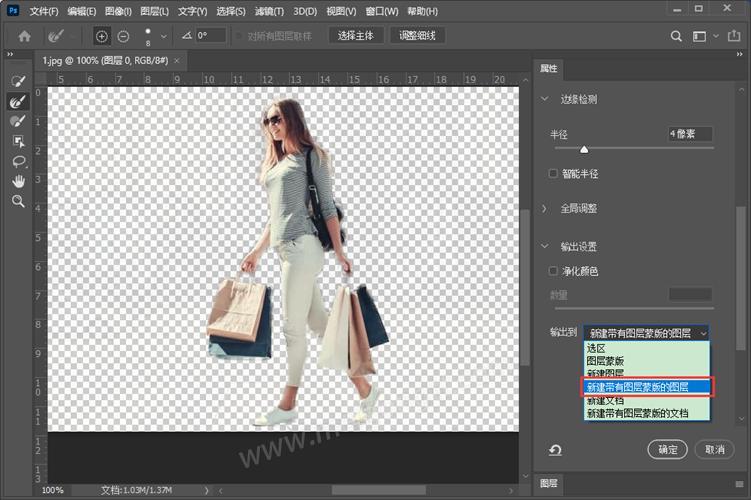
Task: Click the share/export icon
Action: (734, 35)
